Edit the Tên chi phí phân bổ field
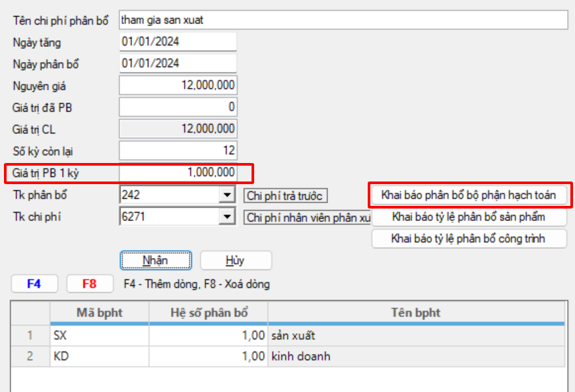Screen dimensions: 575x392 click(343, 20)
